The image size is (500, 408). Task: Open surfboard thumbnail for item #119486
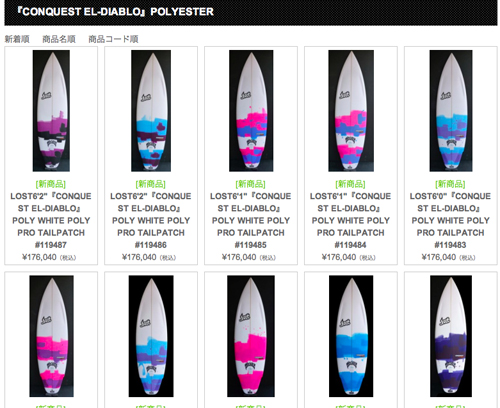(x=151, y=111)
